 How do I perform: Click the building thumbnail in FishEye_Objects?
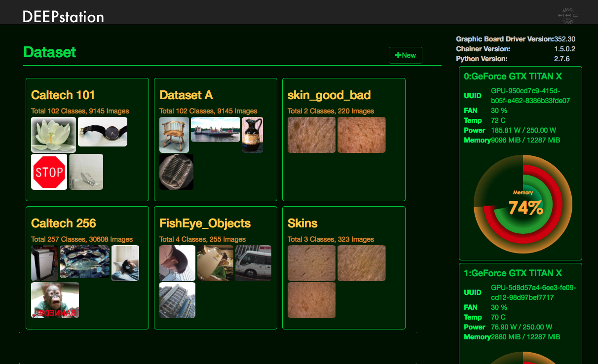point(177,300)
